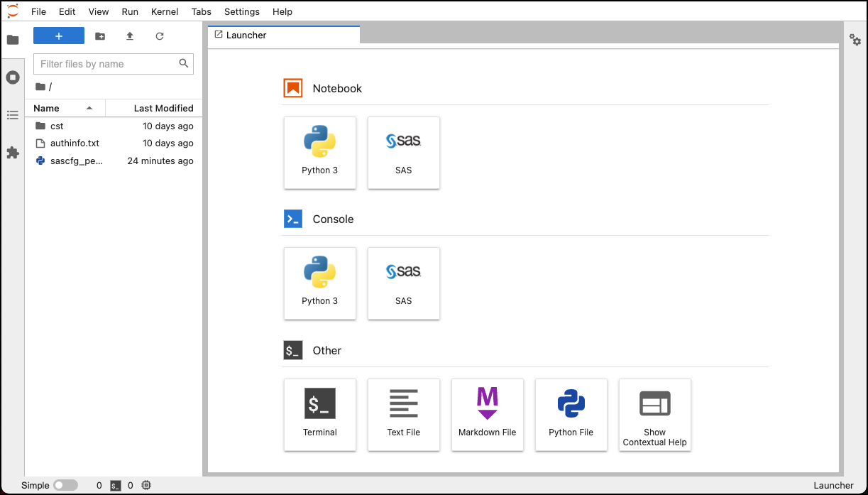868x495 pixels.
Task: Start a new Terminal
Action: (x=320, y=415)
